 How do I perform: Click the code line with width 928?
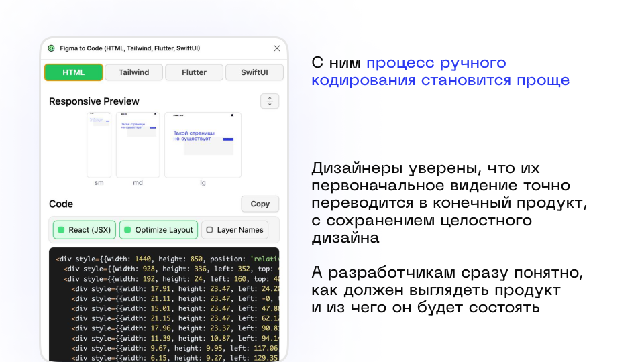tap(171, 269)
